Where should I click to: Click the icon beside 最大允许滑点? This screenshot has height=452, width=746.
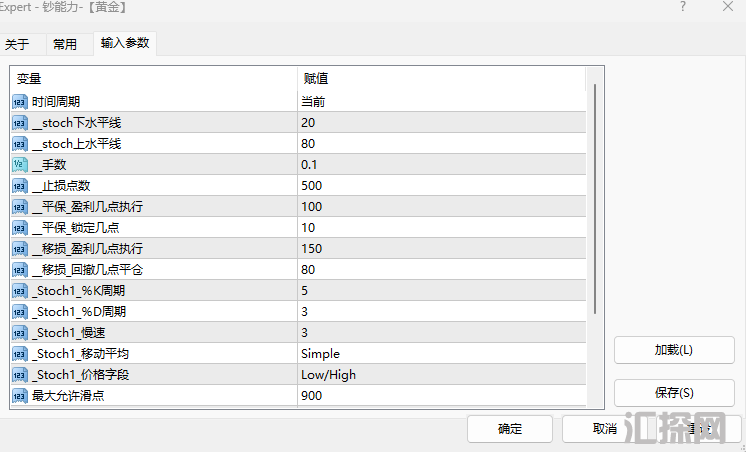(20, 396)
